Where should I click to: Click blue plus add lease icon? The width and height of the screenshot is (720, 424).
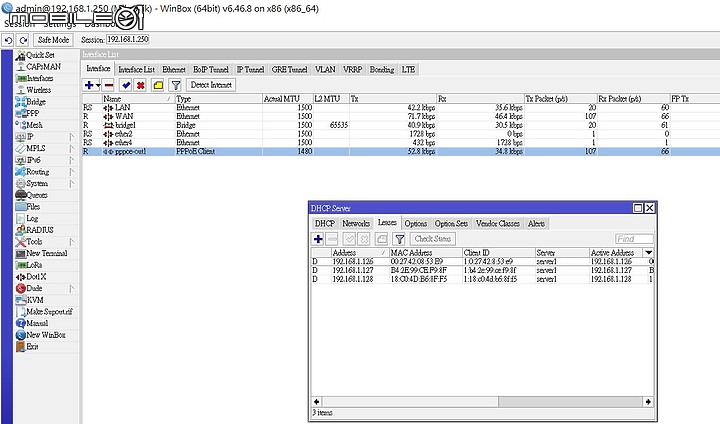(x=318, y=239)
